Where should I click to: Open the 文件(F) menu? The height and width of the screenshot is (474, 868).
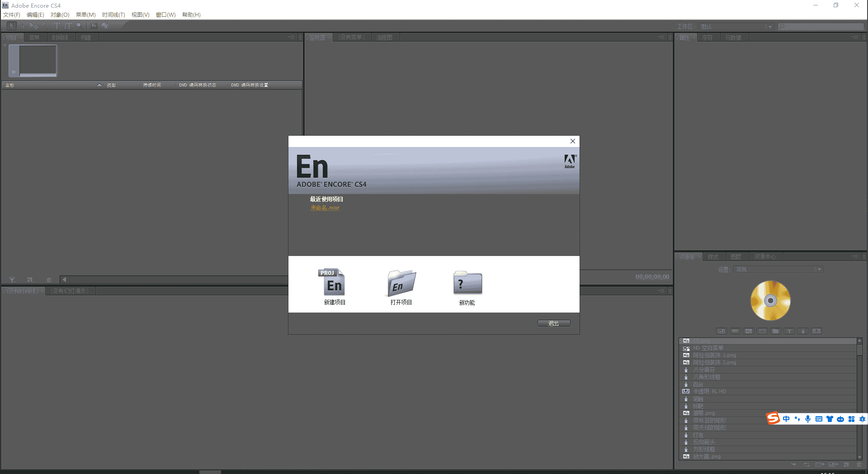(x=12, y=15)
